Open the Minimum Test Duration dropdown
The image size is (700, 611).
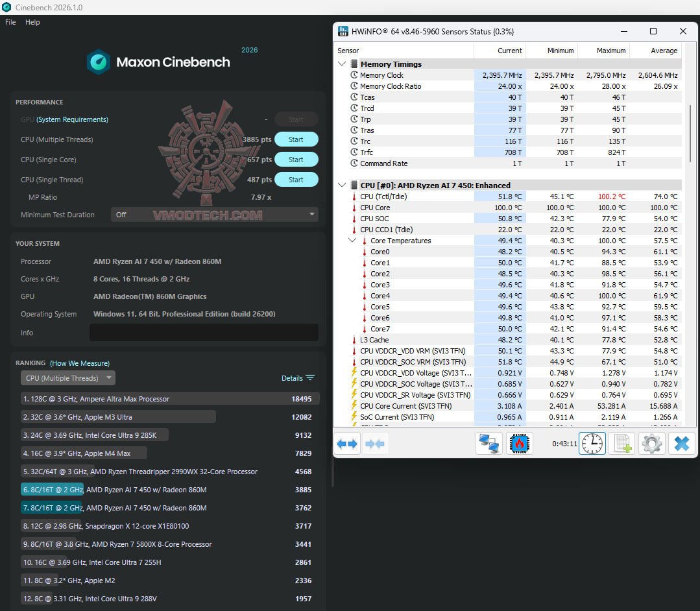pyautogui.click(x=214, y=215)
